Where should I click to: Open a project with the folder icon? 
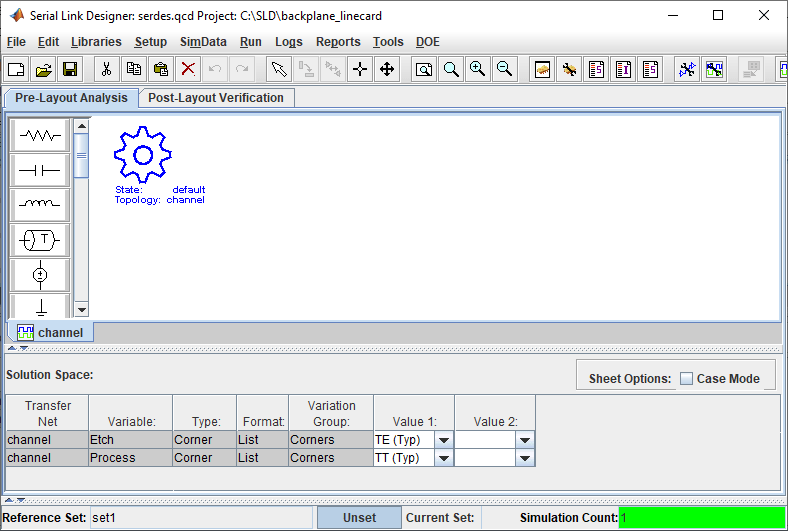click(x=43, y=69)
